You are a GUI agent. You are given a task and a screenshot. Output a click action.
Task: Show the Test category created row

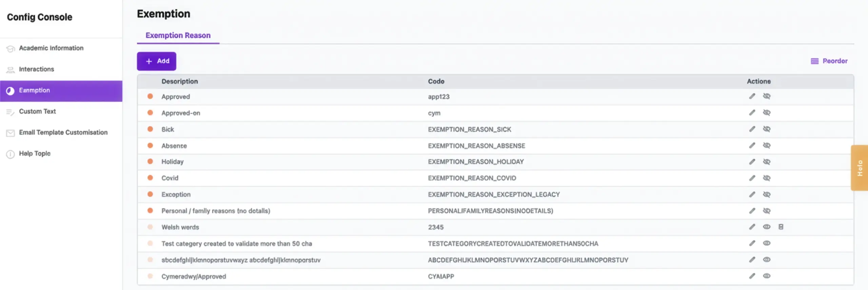pos(767,243)
